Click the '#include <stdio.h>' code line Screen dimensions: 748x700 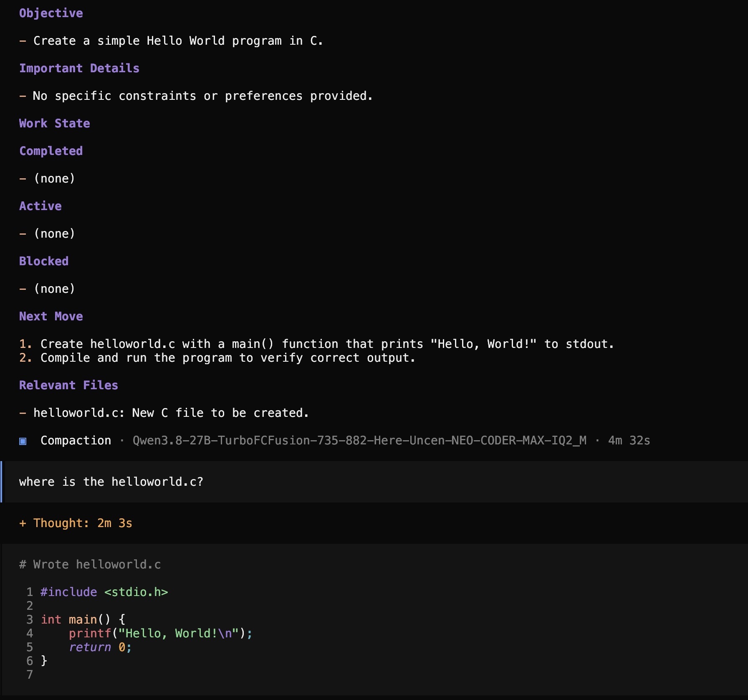(x=104, y=592)
